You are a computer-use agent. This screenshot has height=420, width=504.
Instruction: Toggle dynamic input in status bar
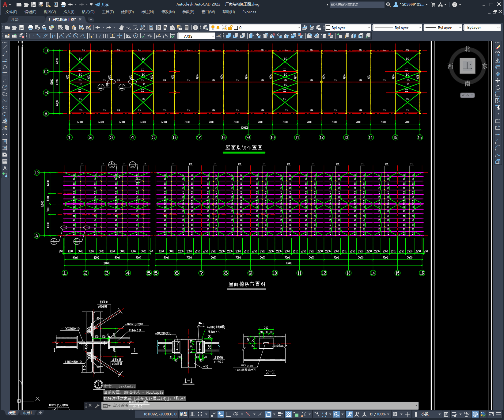tap(221, 414)
